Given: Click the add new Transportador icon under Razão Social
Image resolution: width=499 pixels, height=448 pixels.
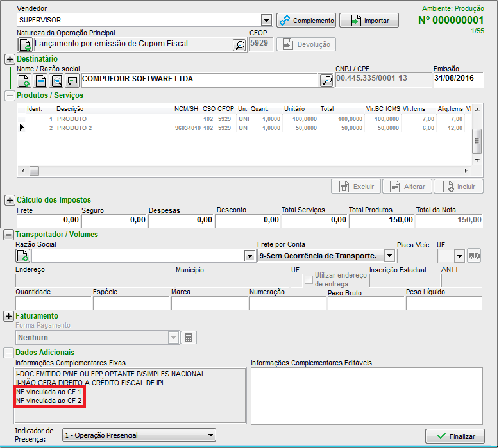Looking at the screenshot, I should (24, 256).
